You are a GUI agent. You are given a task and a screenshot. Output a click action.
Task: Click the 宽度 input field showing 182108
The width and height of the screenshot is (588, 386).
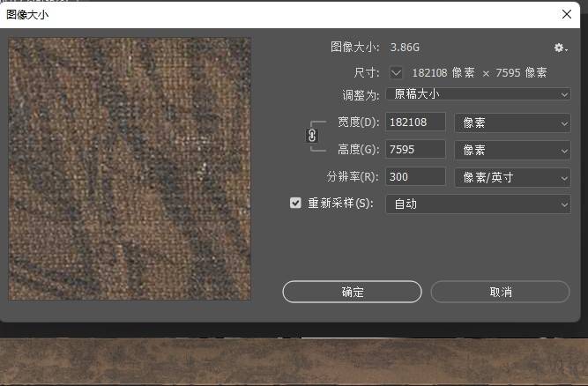click(416, 122)
